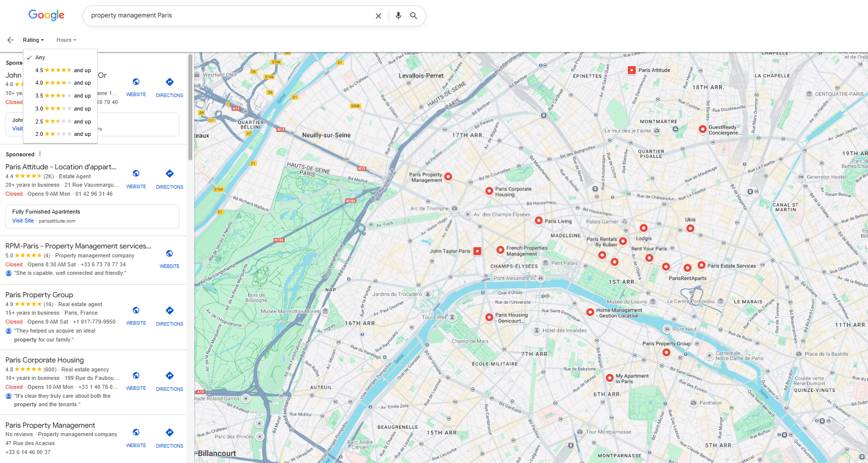Select GuestReady Conciergerie map pin
The height and width of the screenshot is (463, 868).
point(703,129)
